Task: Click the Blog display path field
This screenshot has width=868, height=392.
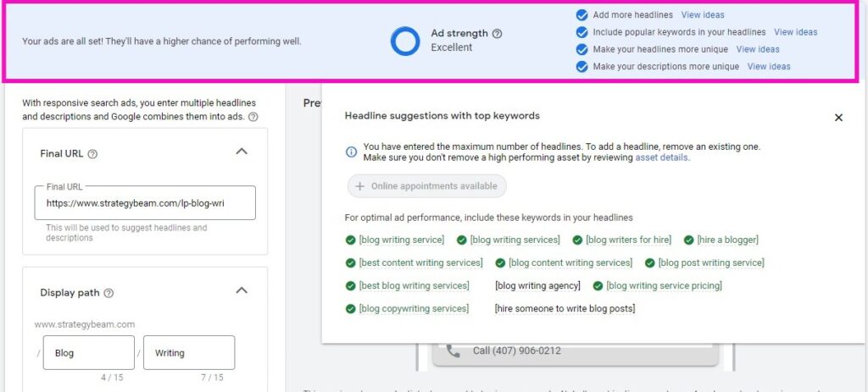Action: 88,353
